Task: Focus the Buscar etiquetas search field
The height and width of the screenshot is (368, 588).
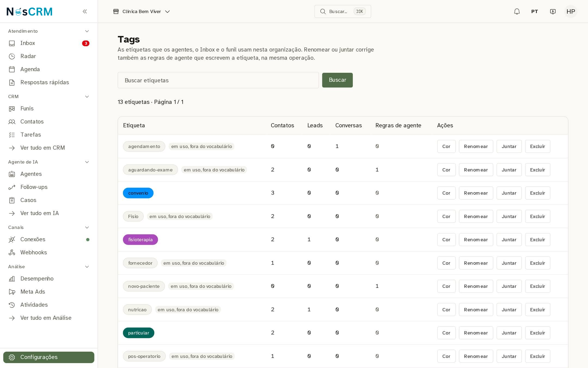Action: [218, 80]
